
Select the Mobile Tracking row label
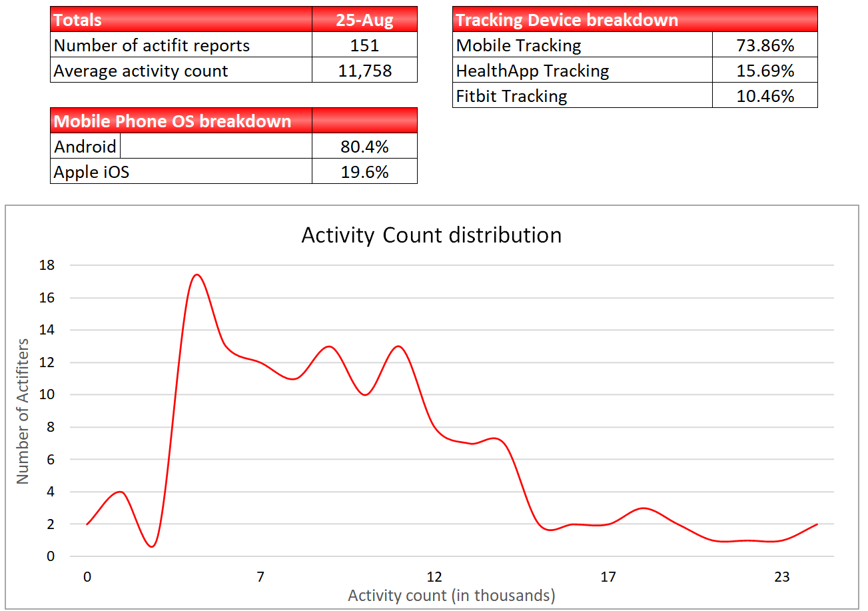pos(582,45)
